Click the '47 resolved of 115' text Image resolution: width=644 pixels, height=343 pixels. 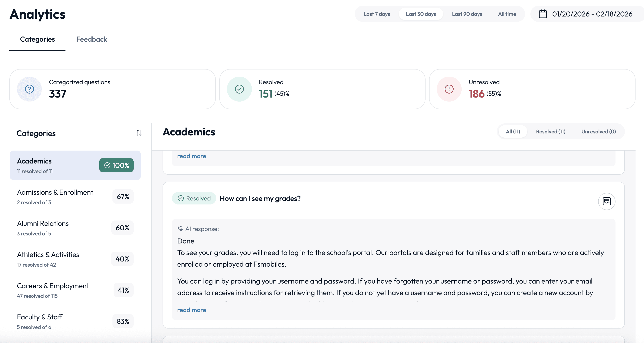(x=37, y=296)
